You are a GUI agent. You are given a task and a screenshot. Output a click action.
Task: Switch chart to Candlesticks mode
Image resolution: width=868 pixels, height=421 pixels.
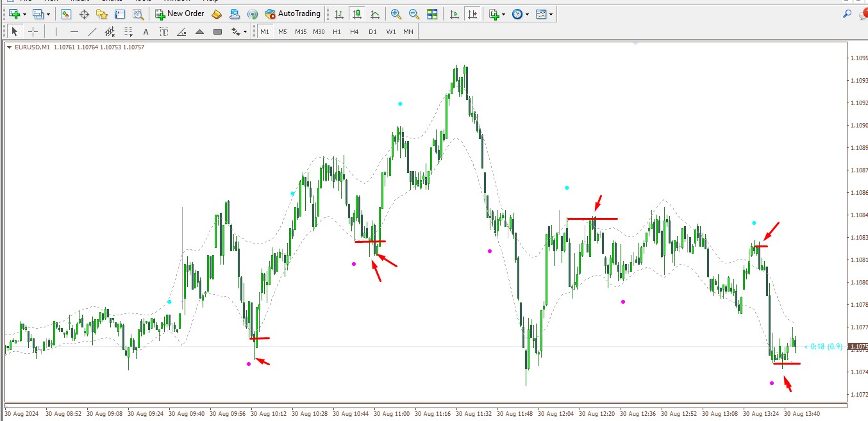358,13
